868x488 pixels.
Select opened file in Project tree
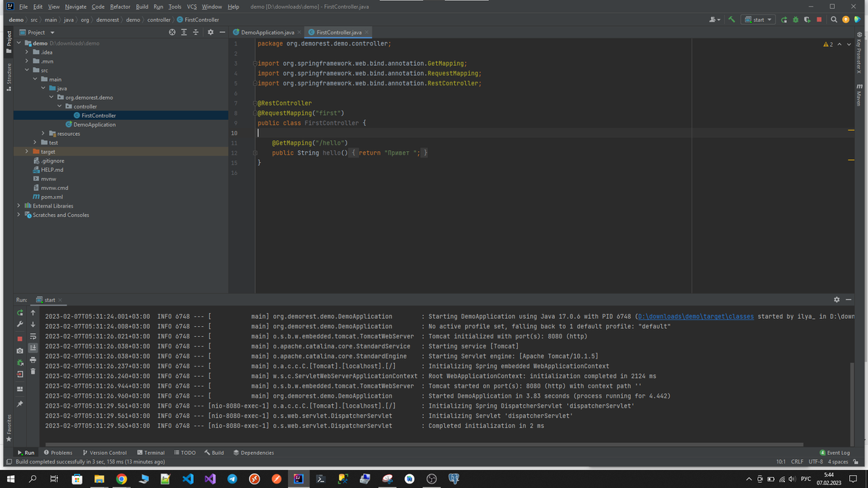(172, 33)
